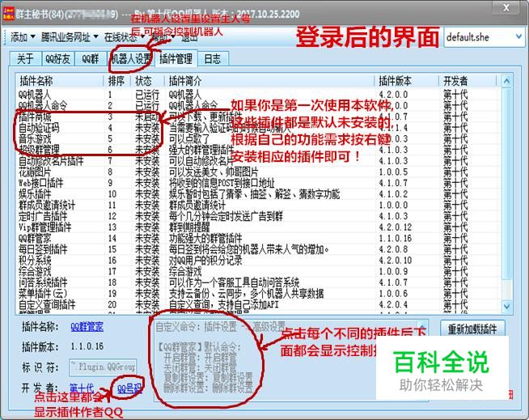Sort by 插件名称 column header
529x420 pixels.
(x=60, y=81)
